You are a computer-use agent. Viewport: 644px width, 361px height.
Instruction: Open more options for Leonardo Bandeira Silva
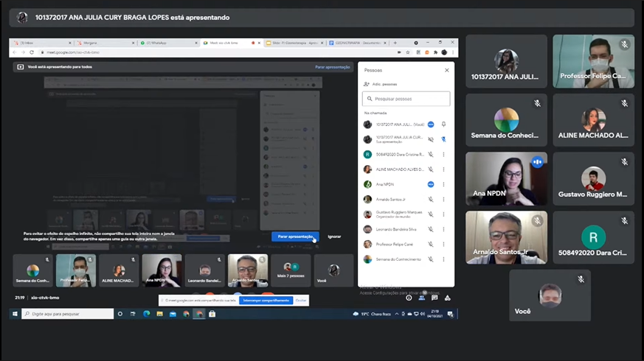(x=443, y=229)
